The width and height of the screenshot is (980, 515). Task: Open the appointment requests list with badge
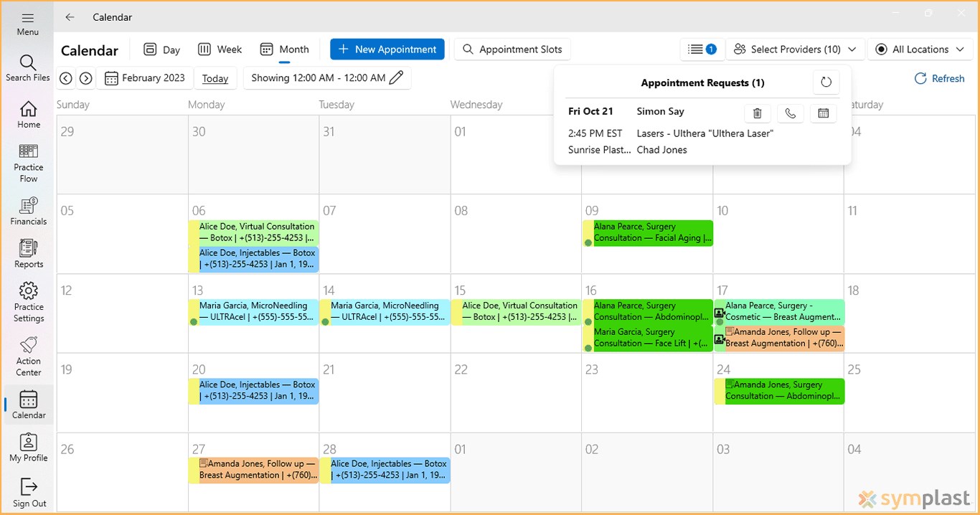702,49
